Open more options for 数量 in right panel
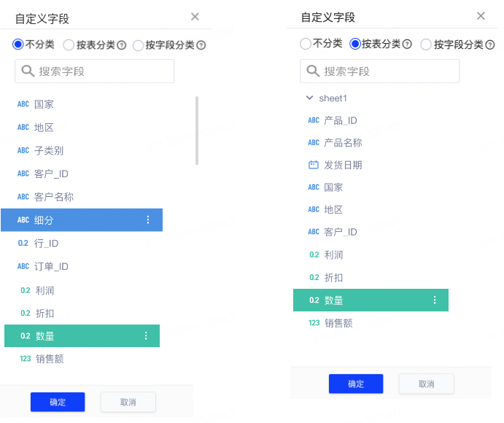The width and height of the screenshot is (504, 423). coord(435,300)
